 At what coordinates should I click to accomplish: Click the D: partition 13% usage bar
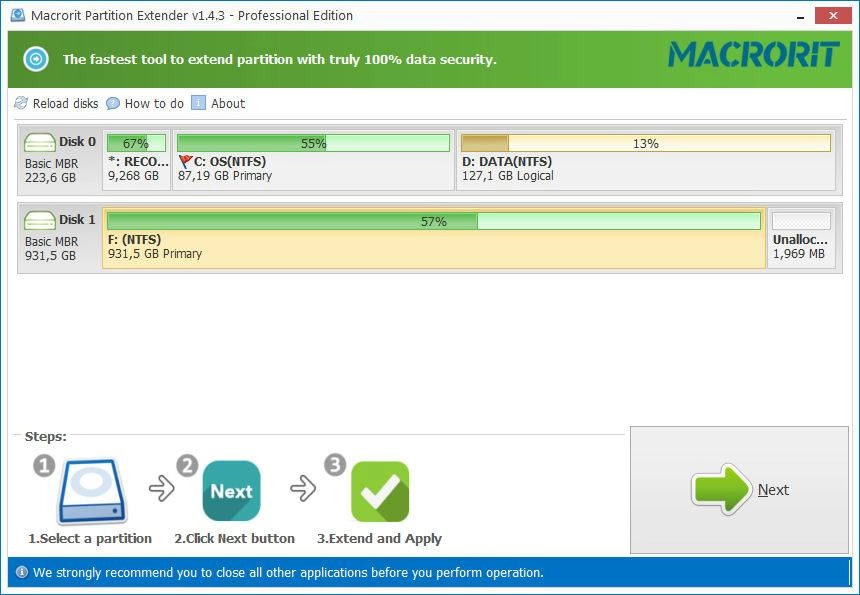coord(646,143)
